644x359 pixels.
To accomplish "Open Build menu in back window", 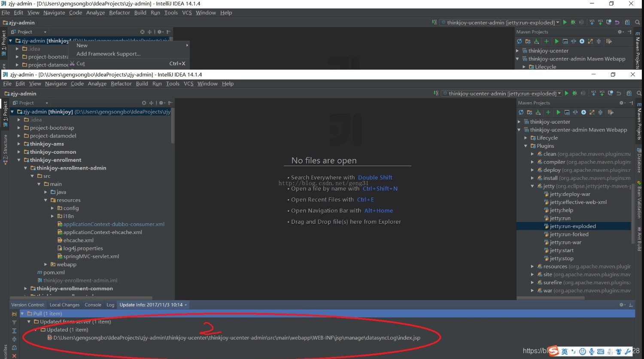I will coord(140,12).
